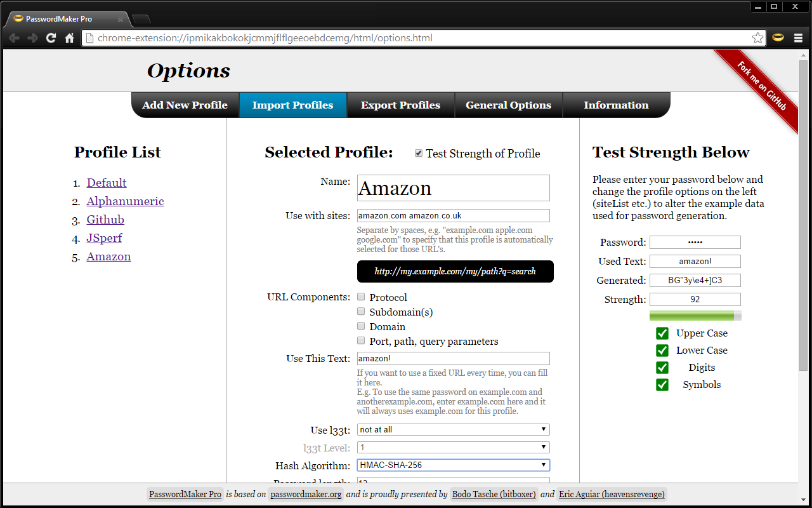
Task: Click the browser back arrow
Action: (x=14, y=38)
